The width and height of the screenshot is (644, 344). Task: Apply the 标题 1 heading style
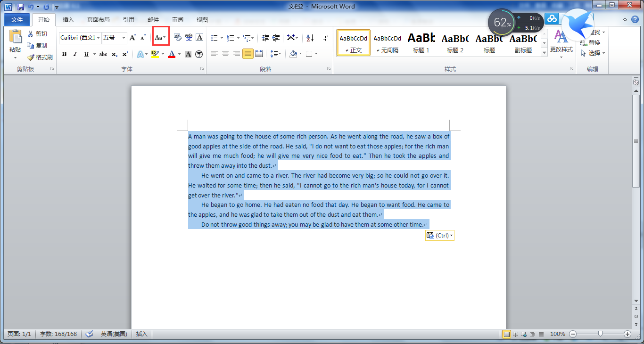pos(421,43)
